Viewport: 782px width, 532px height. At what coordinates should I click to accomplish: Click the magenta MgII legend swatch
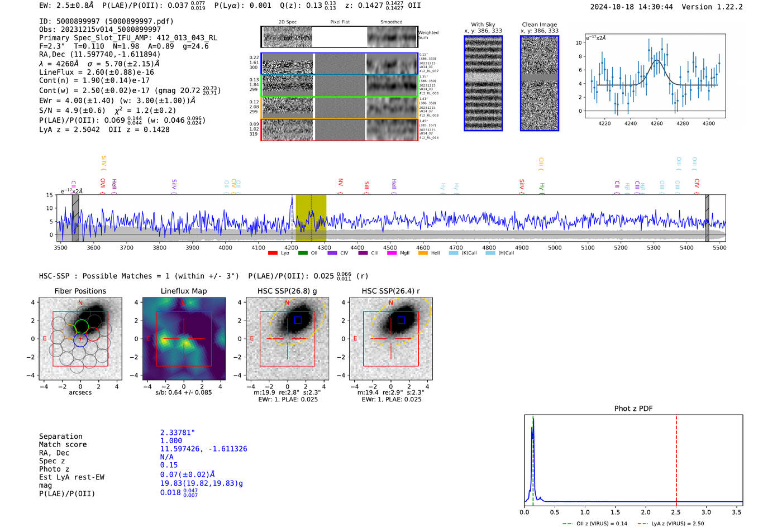pyautogui.click(x=392, y=253)
